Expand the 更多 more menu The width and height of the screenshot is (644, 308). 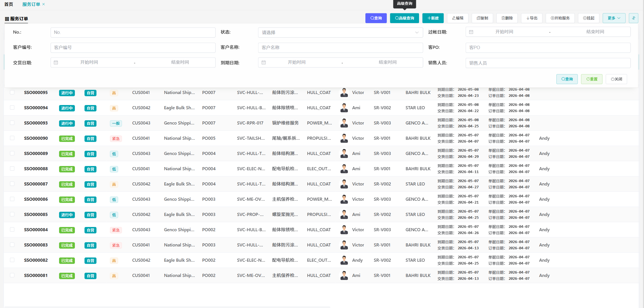click(x=614, y=18)
